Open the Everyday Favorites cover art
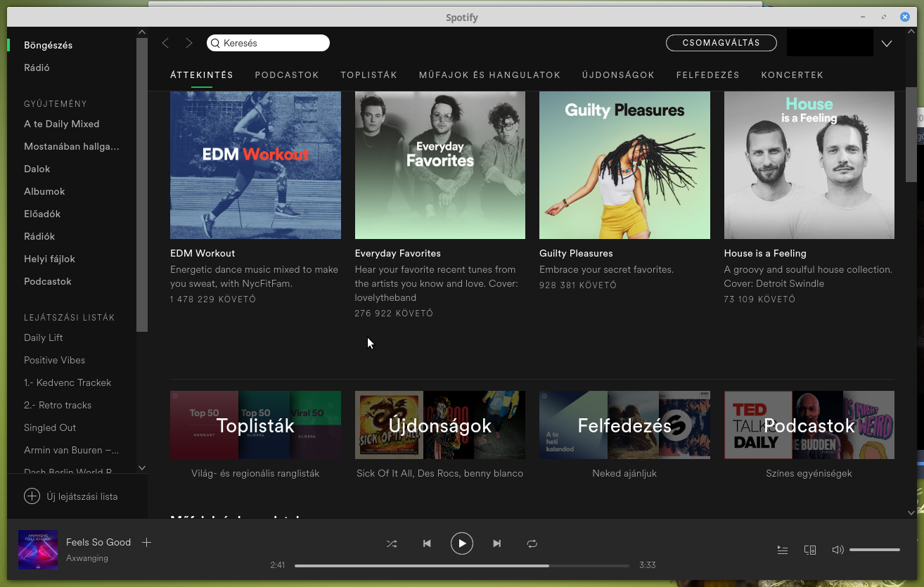 pos(440,165)
